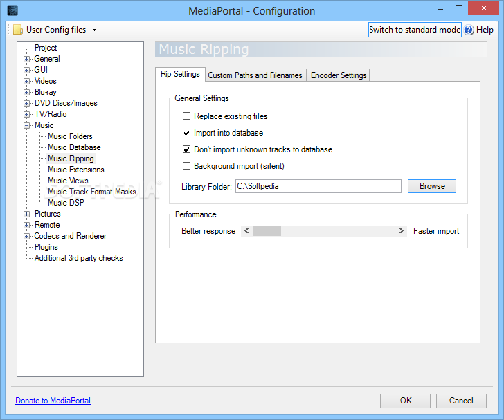Screen dimensions: 504x420
Task: Click the Browse button for Library Folder
Action: pyautogui.click(x=432, y=186)
